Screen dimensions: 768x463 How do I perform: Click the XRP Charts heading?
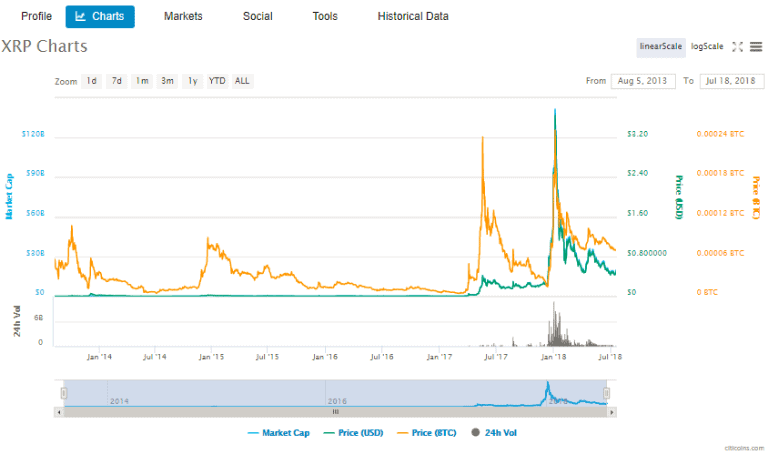44,46
